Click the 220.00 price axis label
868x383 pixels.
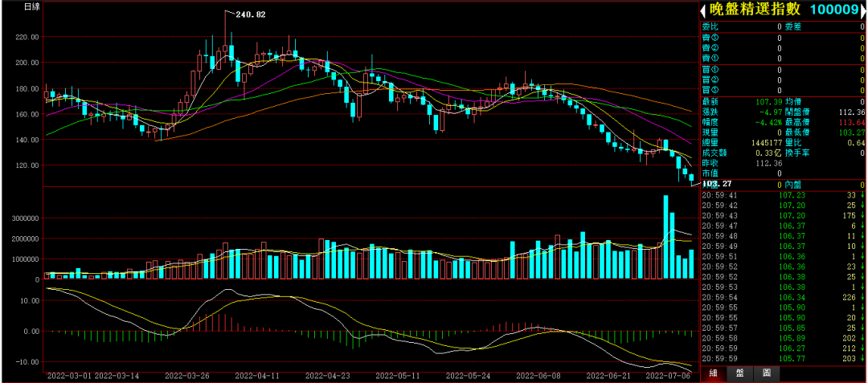coord(27,37)
